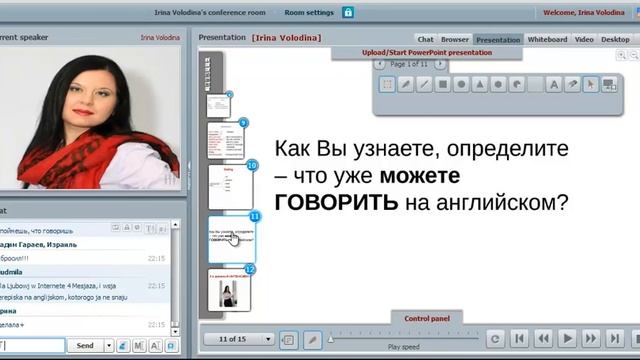This screenshot has width=640, height=360.
Task: Click the replay/reload presentation button
Action: pyautogui.click(x=495, y=339)
